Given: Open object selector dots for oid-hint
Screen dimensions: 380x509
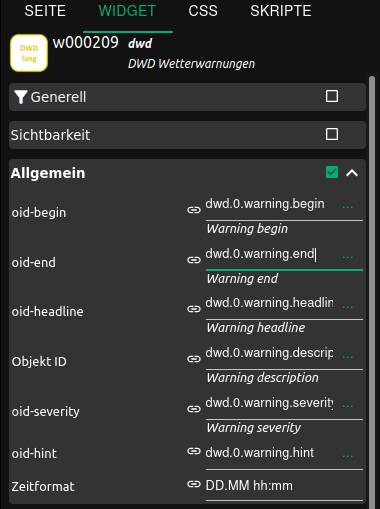Looking at the screenshot, I should tap(348, 455).
